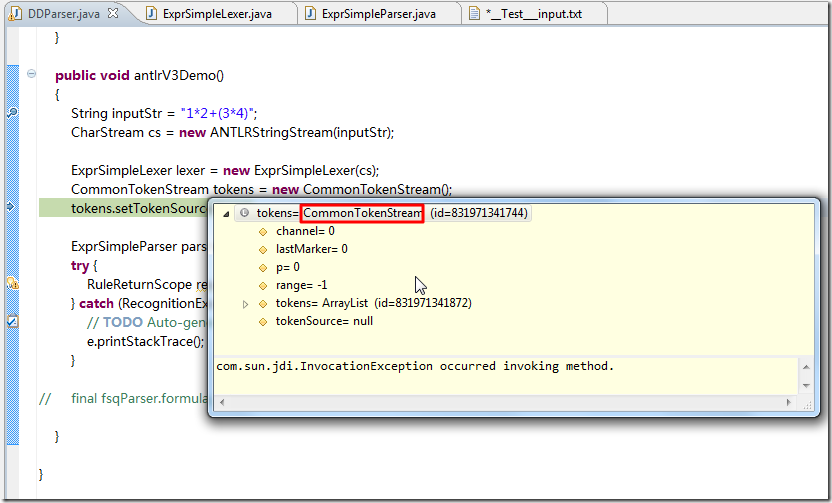Click the detail pane scroll down arrow
Screen dimensions: 832x503
coord(806,386)
